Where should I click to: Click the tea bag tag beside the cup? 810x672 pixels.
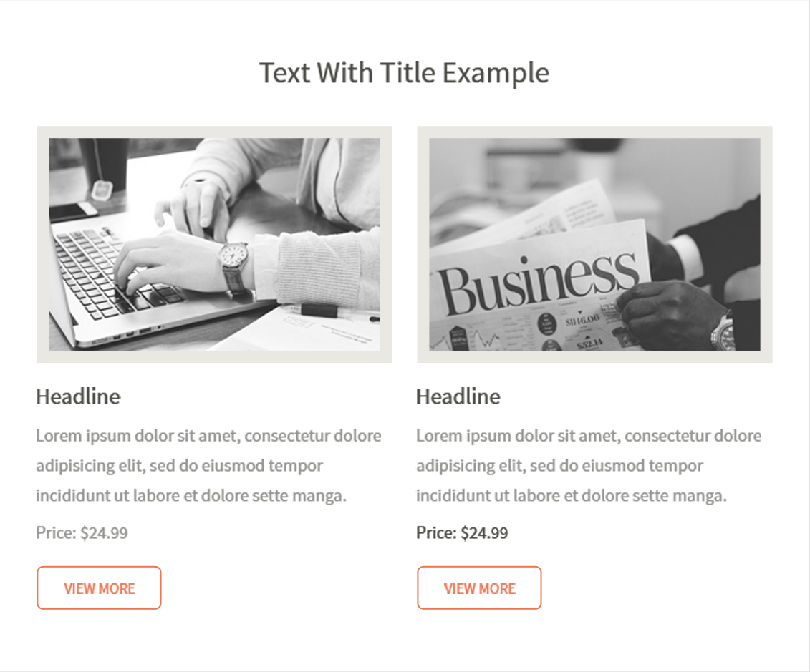point(103,190)
